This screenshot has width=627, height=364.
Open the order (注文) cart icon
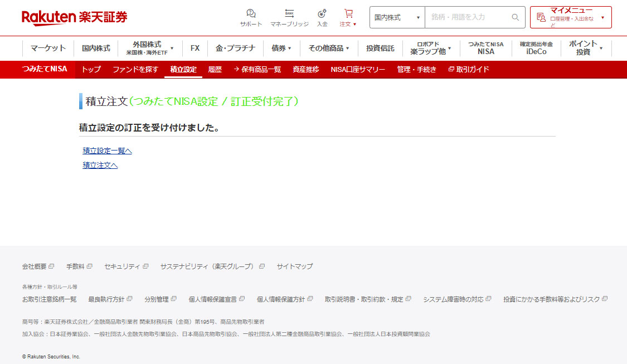(348, 13)
